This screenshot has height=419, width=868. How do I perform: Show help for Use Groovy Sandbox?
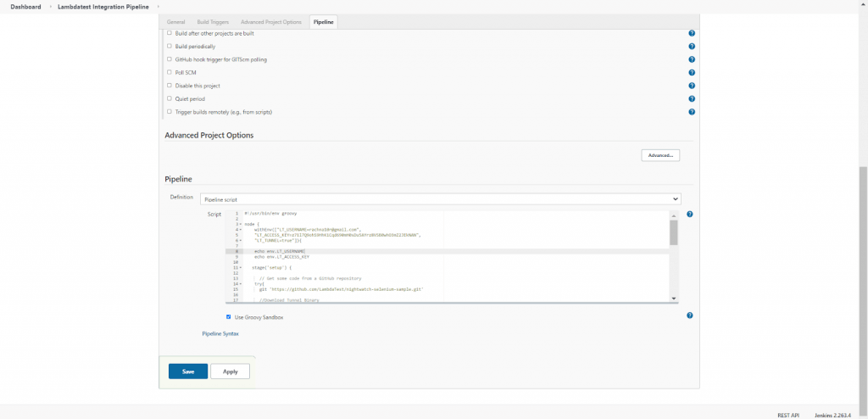[x=690, y=316]
